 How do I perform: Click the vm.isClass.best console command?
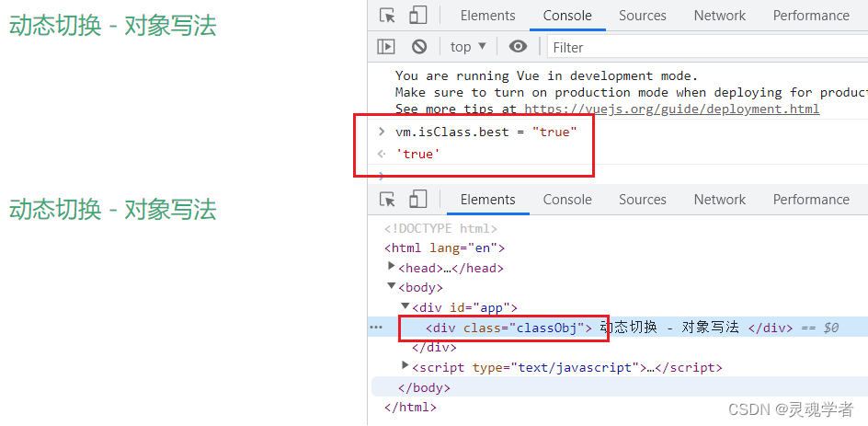pos(486,132)
